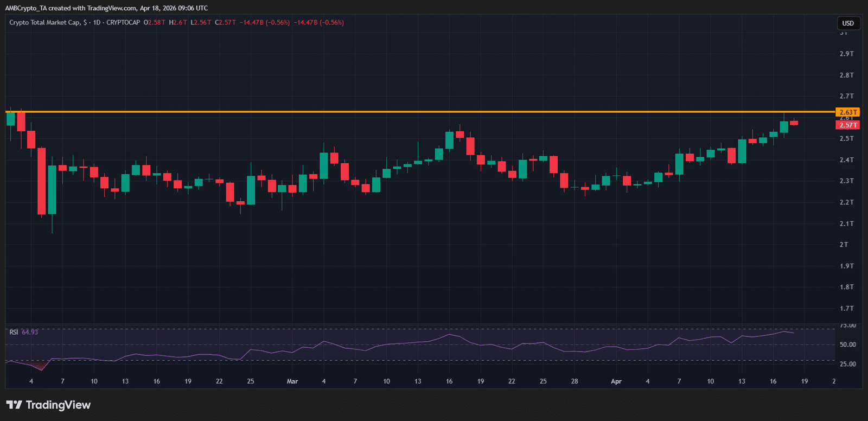Click the 2.9T price scale label
This screenshot has height=421, width=868.
pyautogui.click(x=846, y=54)
